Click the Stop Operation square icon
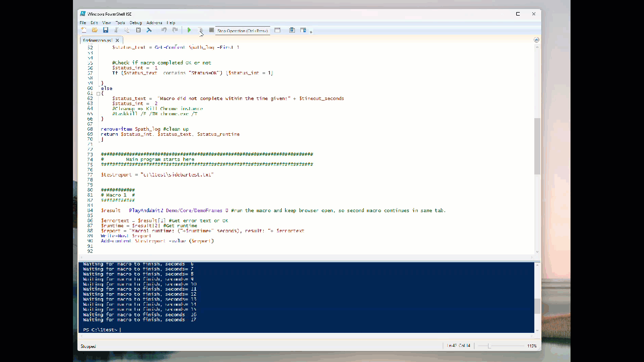This screenshot has width=644, height=362. [211, 30]
